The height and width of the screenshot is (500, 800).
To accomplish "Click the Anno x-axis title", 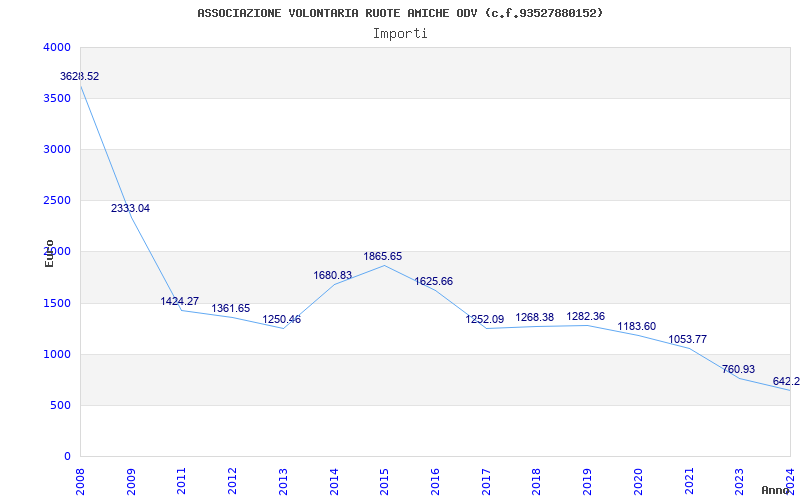I will pos(776,490).
